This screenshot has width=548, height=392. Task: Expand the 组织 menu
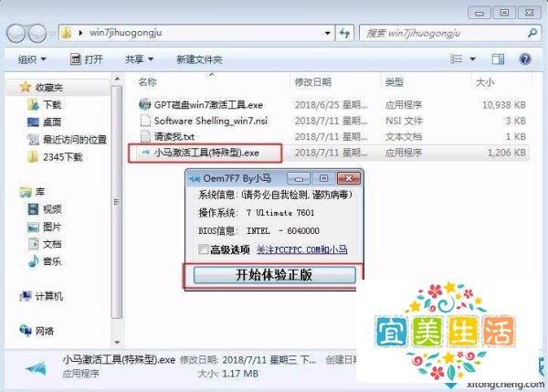32,59
